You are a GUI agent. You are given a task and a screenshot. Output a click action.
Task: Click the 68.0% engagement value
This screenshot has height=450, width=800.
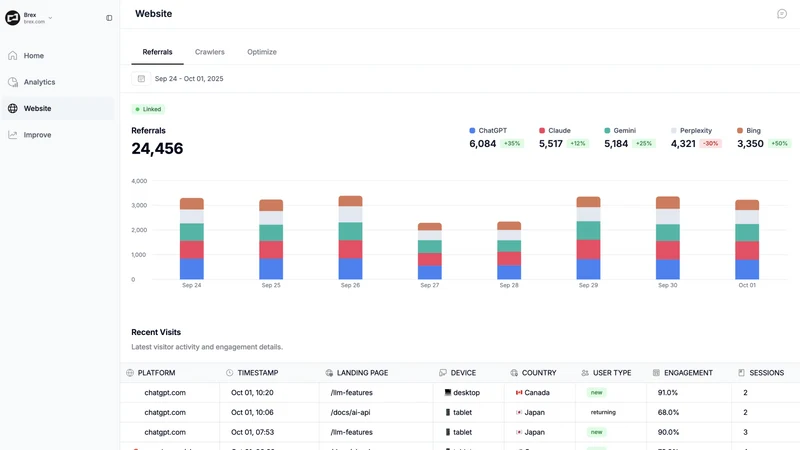(668, 412)
